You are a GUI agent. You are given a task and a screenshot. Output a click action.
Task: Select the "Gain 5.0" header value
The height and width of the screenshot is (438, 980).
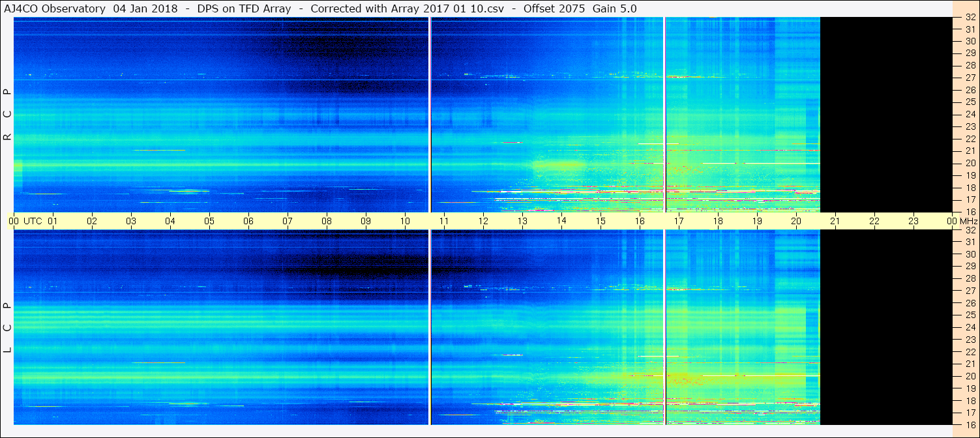[x=615, y=9]
